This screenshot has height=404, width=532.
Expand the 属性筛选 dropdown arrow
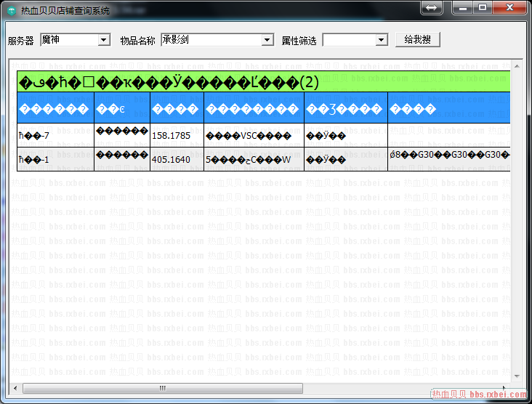pos(382,40)
